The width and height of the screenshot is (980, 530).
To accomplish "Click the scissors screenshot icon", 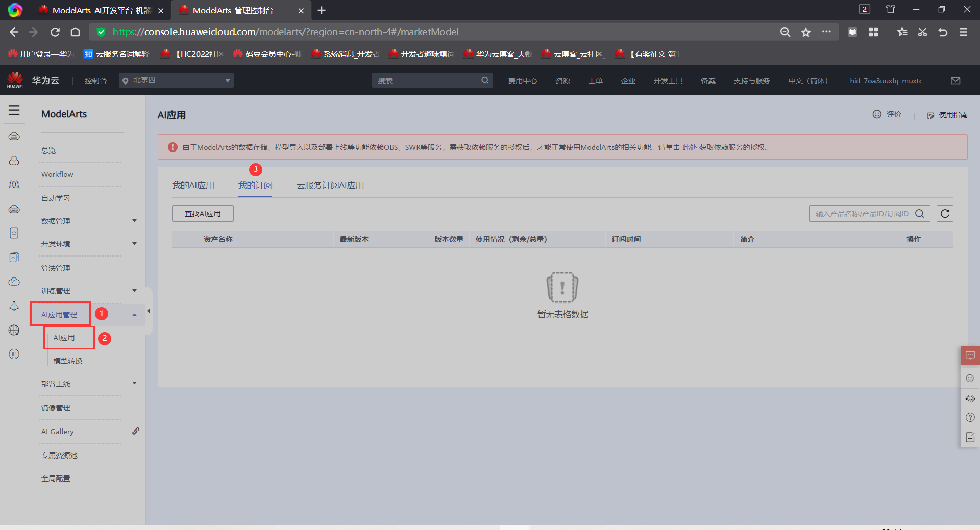I will coord(922,32).
